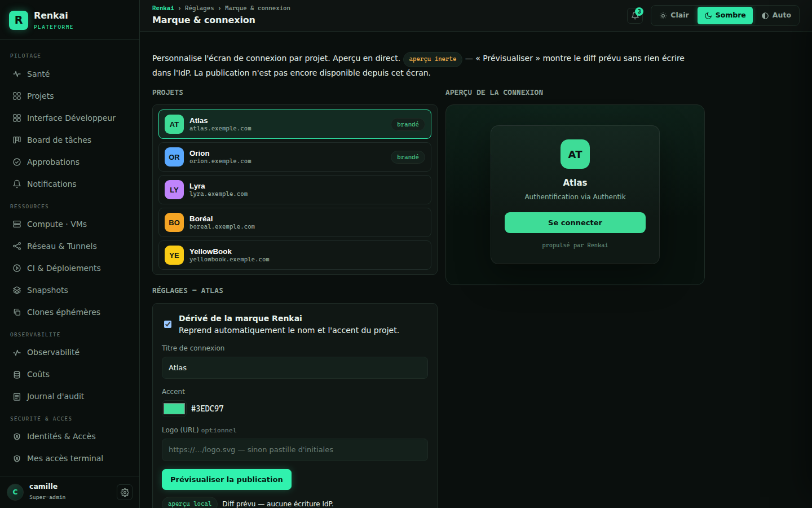The image size is (812, 508).
Task: Open Mes accès terminal menu item
Action: [x=69, y=458]
